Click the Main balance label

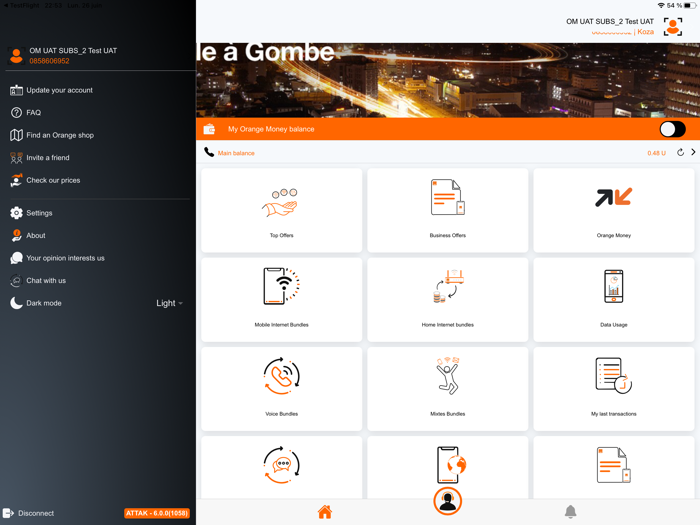pos(236,153)
